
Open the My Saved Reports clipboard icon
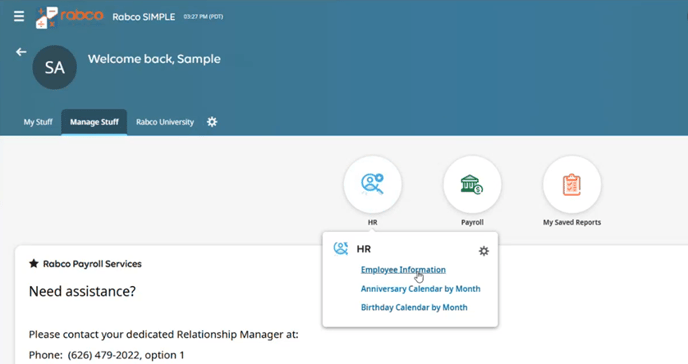(572, 185)
